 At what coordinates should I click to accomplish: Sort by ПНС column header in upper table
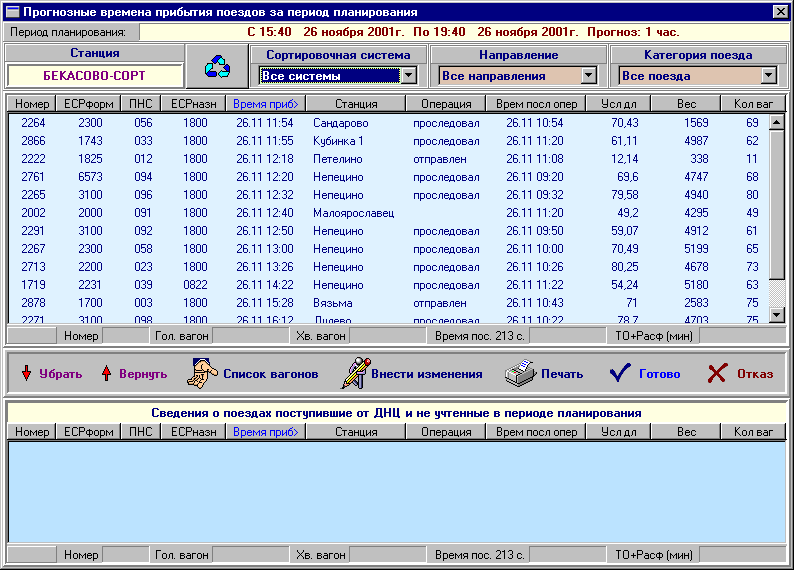pos(141,104)
